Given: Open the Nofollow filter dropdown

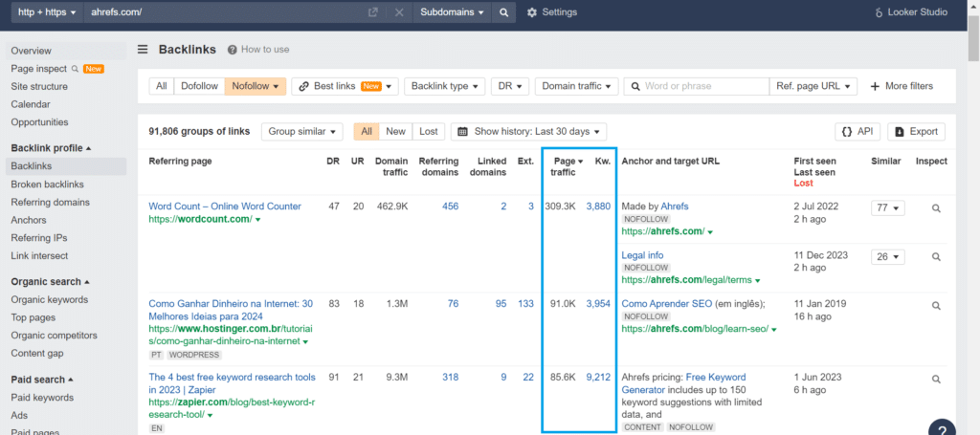Looking at the screenshot, I should click(x=255, y=86).
